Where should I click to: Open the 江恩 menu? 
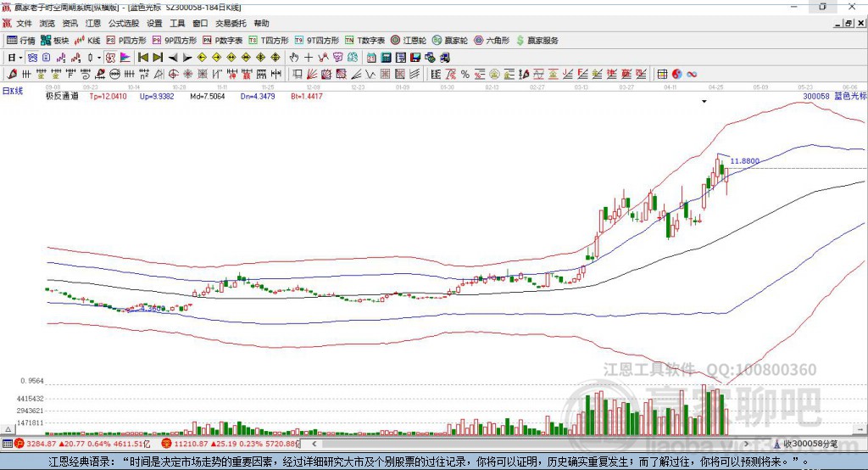coord(93,23)
